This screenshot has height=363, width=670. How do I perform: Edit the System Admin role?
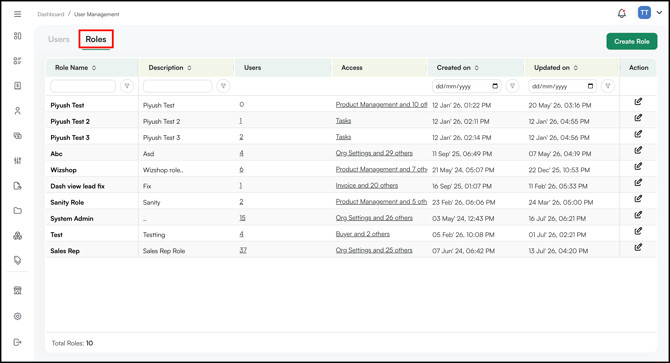coord(638,215)
